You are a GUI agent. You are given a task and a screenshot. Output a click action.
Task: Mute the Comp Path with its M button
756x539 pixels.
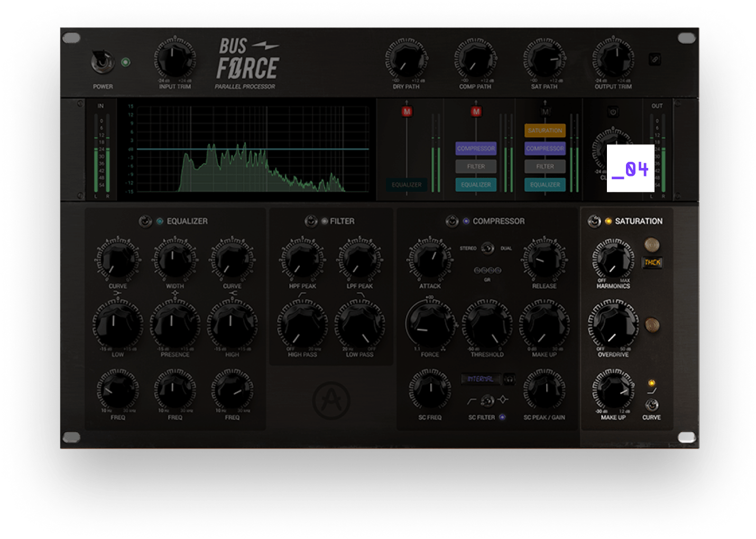coord(476,111)
